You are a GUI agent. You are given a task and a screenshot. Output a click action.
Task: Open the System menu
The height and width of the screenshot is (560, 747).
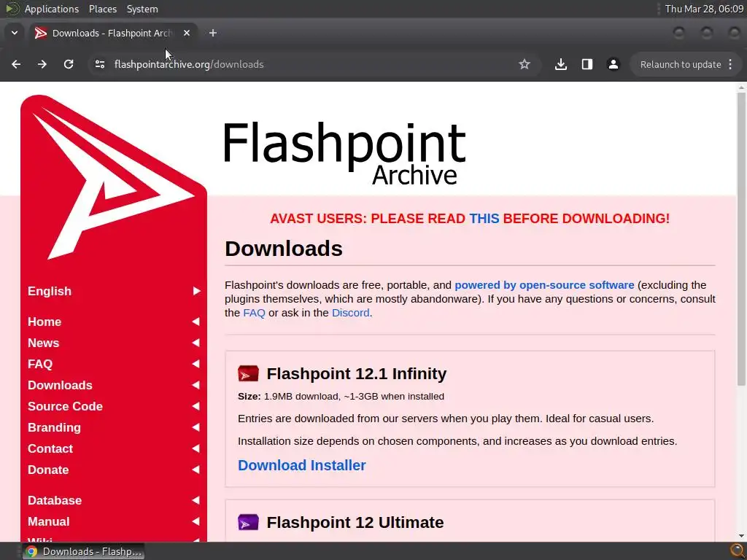(142, 9)
